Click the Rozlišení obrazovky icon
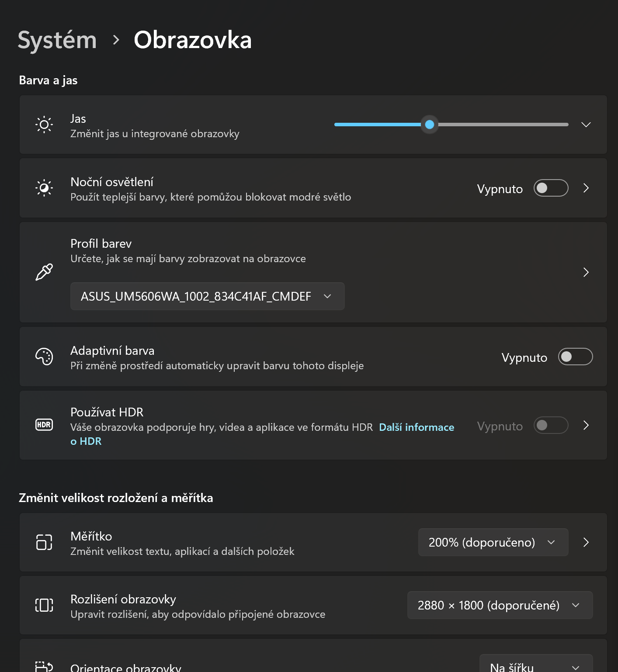The width and height of the screenshot is (618, 672). [44, 606]
